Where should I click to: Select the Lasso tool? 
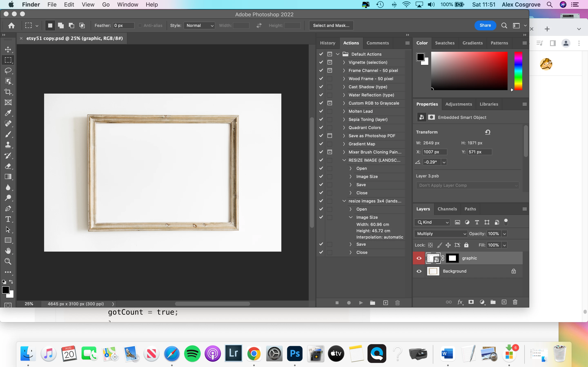point(8,71)
